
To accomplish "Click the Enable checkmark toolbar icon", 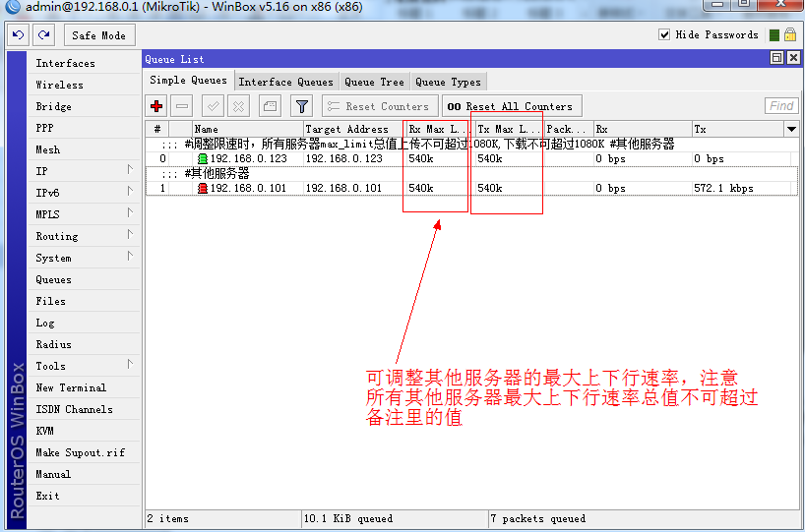I will 213,106.
